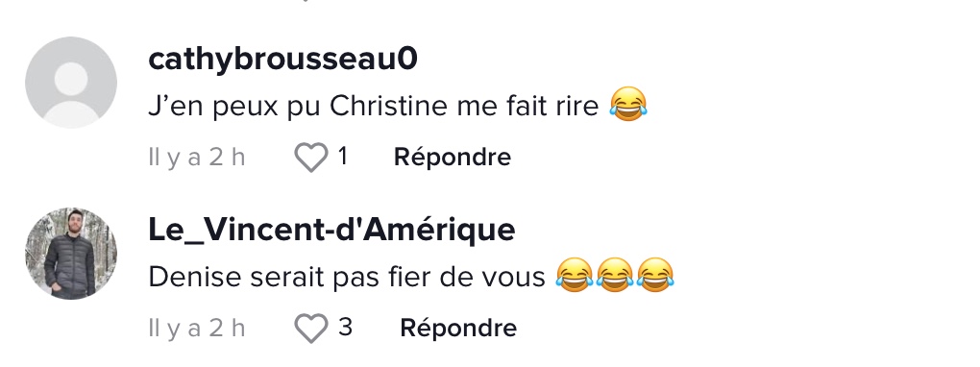Open cathybrousseau0's default gray avatar

(x=71, y=83)
